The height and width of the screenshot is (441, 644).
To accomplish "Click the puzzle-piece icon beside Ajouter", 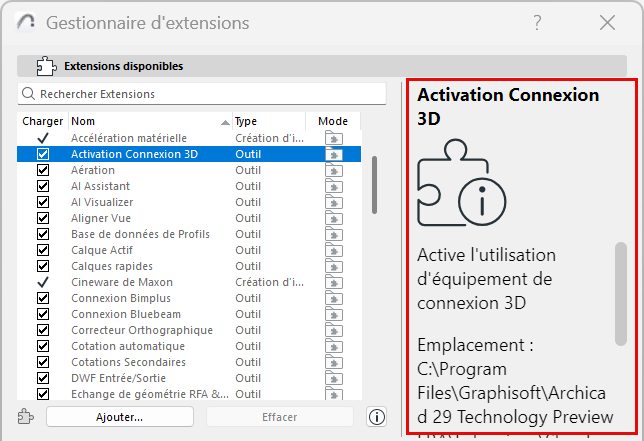I will click(x=27, y=417).
